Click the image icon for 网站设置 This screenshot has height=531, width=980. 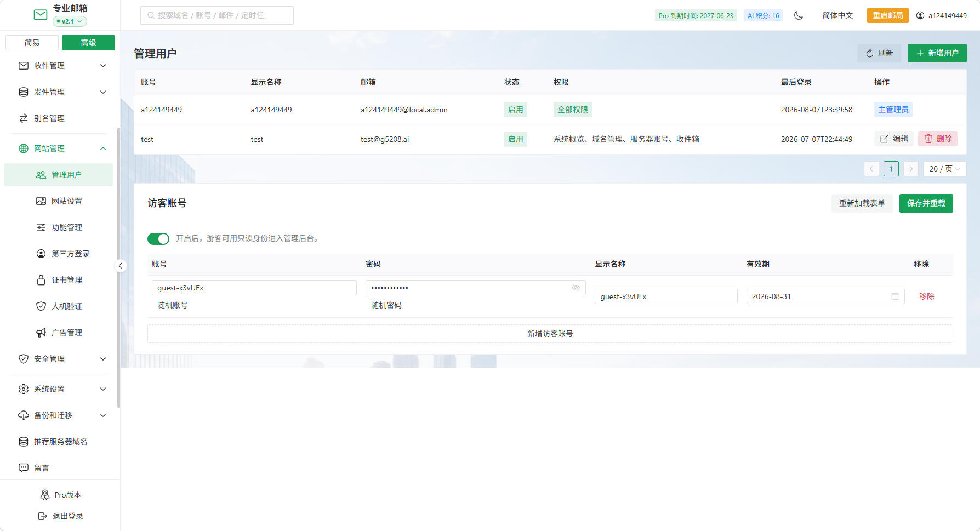(41, 201)
